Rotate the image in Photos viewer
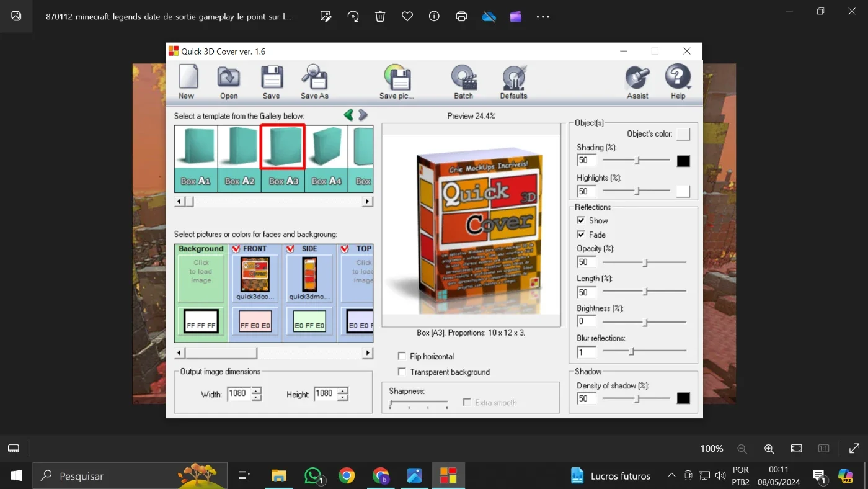The height and width of the screenshot is (489, 868). coord(353,17)
